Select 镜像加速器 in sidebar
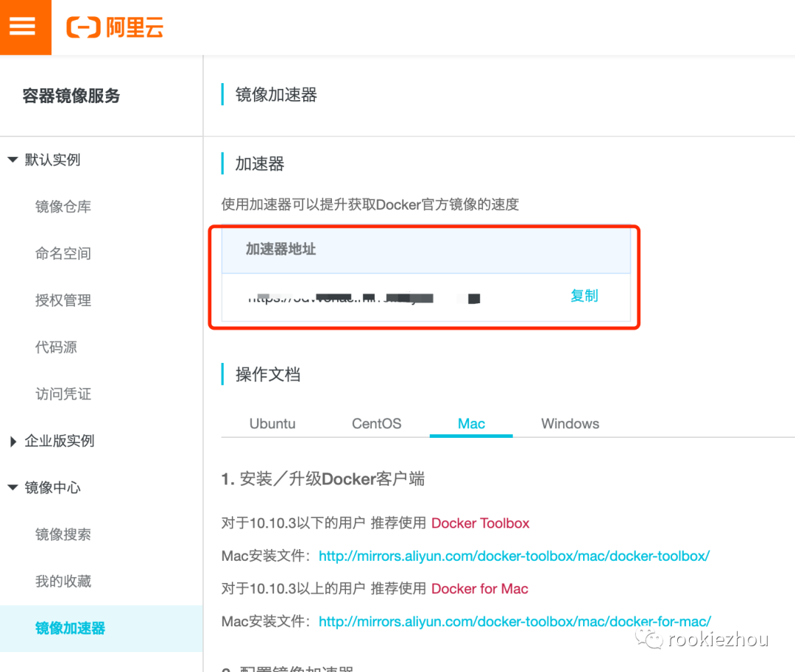The width and height of the screenshot is (795, 672). pos(102,629)
